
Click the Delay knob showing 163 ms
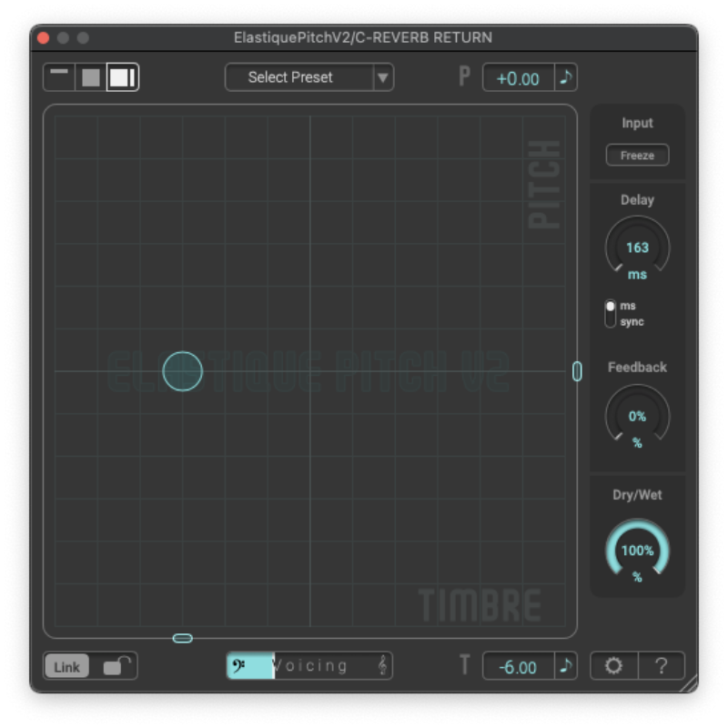coord(637,248)
